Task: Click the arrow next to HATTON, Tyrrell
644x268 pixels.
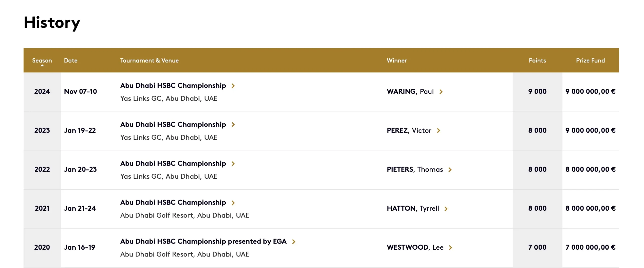Action: (447, 209)
